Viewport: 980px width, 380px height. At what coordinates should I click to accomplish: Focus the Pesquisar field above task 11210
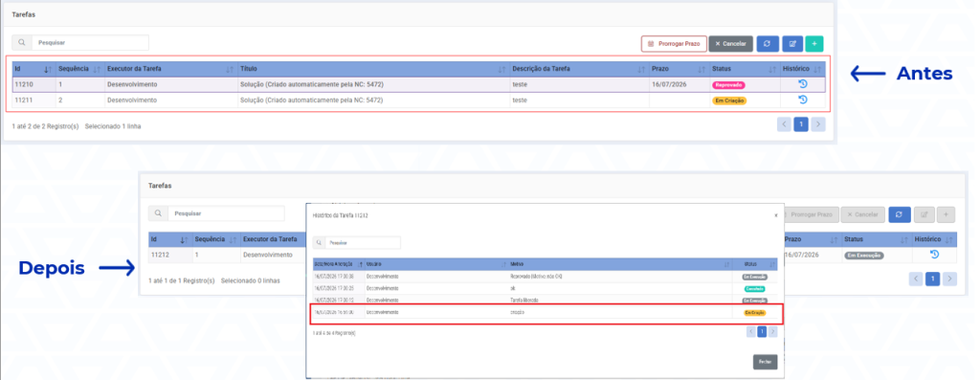point(90,42)
